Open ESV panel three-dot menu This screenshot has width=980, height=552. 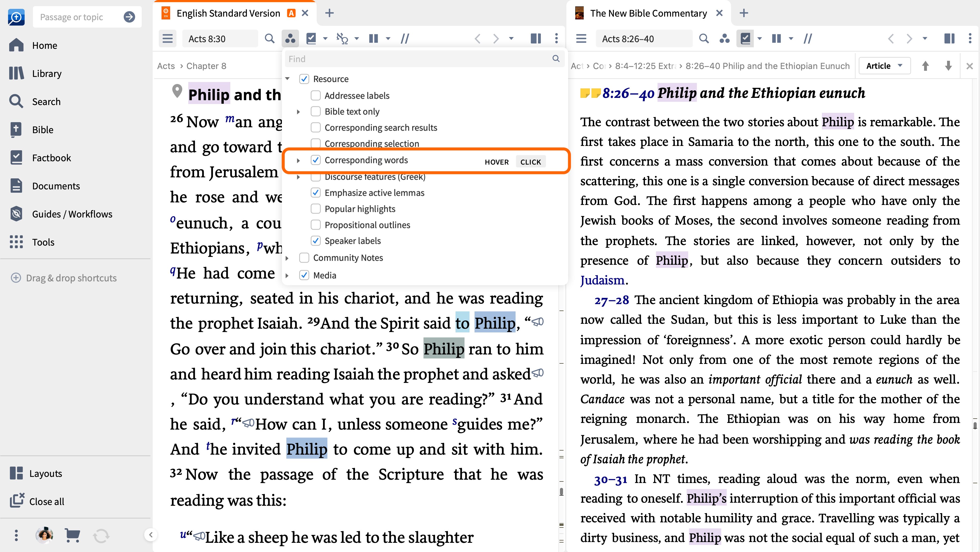[556, 38]
